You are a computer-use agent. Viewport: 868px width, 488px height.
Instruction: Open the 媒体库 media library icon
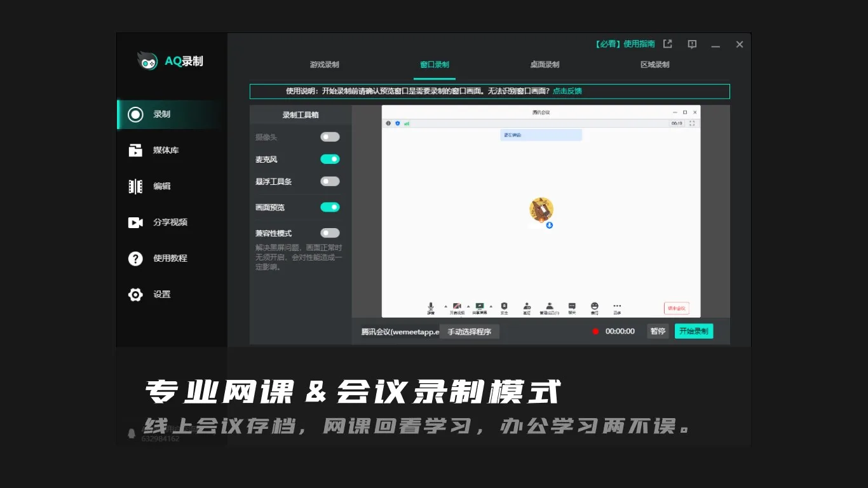(135, 151)
